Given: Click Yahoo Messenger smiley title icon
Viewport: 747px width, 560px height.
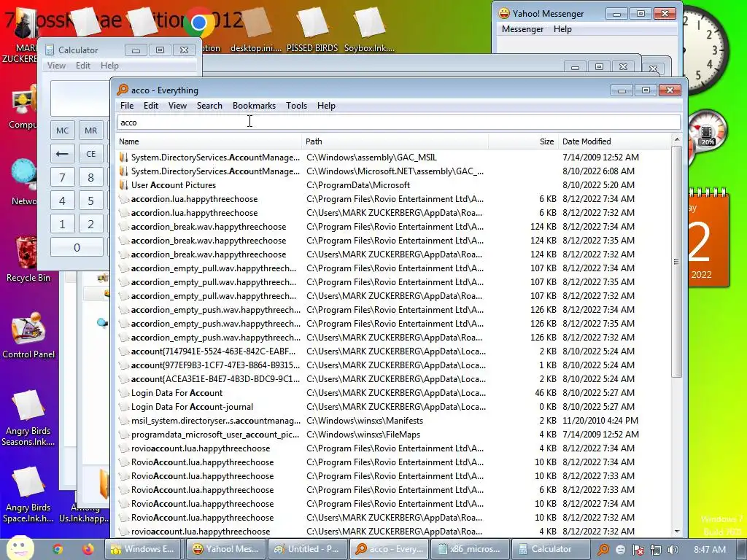Looking at the screenshot, I should tap(503, 13).
